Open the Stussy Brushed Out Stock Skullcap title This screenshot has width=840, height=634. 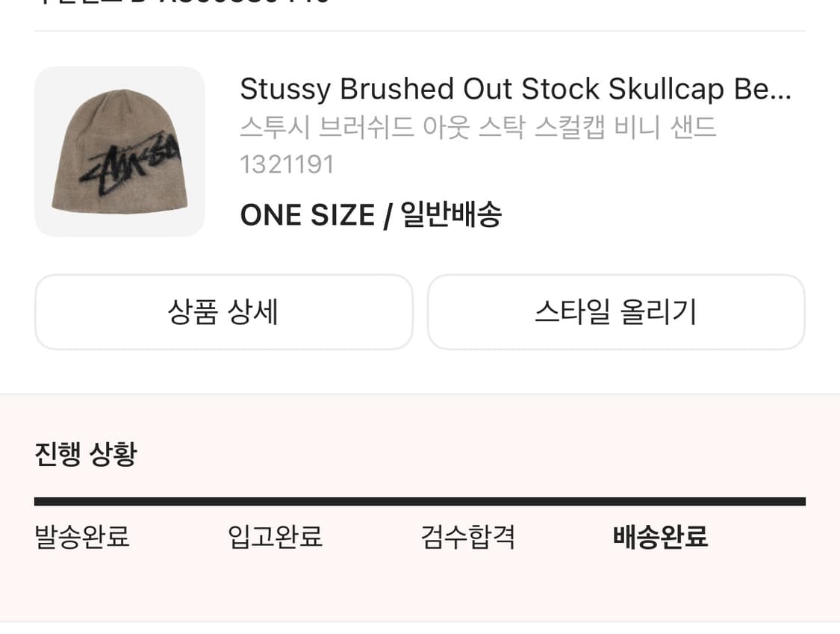514,90
